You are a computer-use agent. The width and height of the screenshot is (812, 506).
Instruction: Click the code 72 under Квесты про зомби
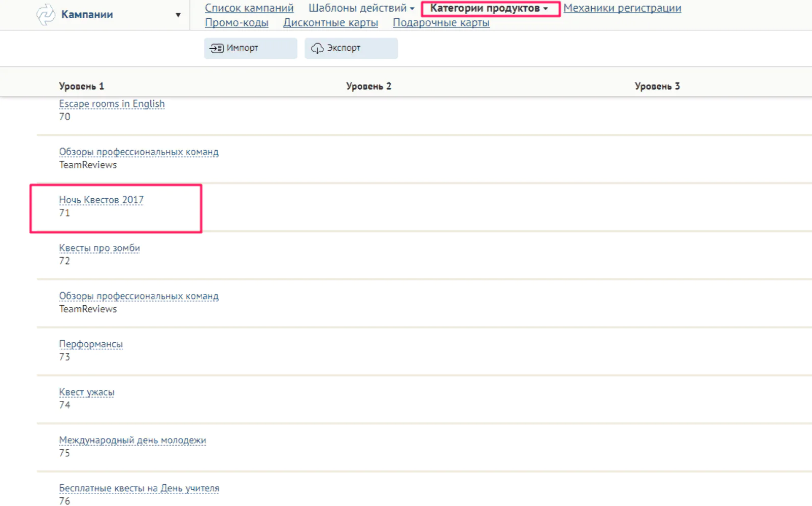click(64, 261)
